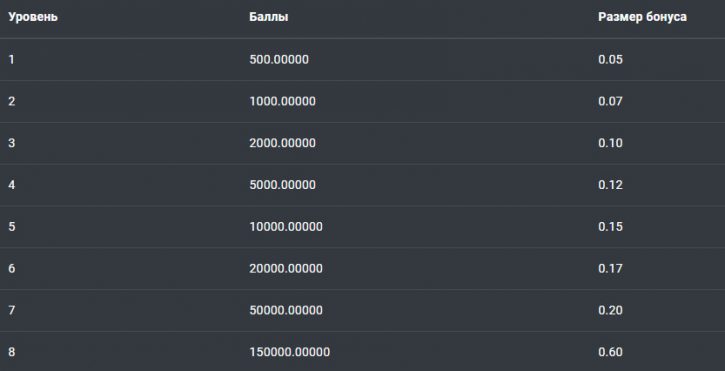The height and width of the screenshot is (371, 725).
Task: Select the 1000.00000 points cell
Action: click(x=283, y=101)
